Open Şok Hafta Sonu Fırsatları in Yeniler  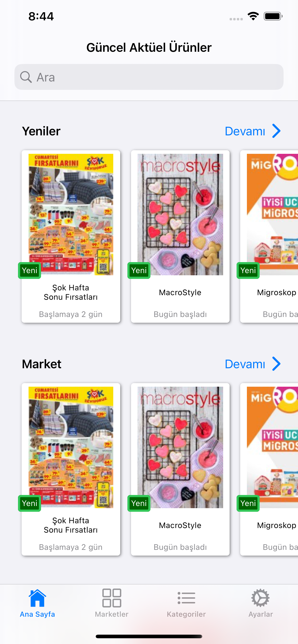pyautogui.click(x=71, y=236)
